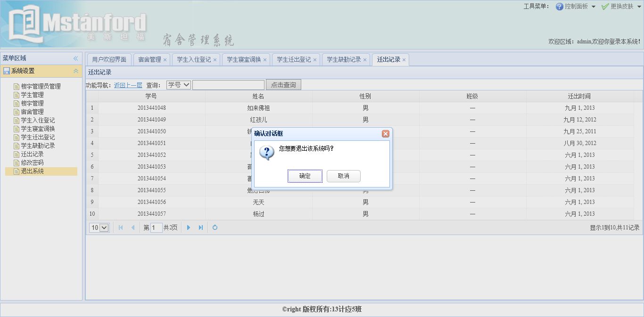Open 楼宇管理员管理 in sidebar menu

pos(41,86)
